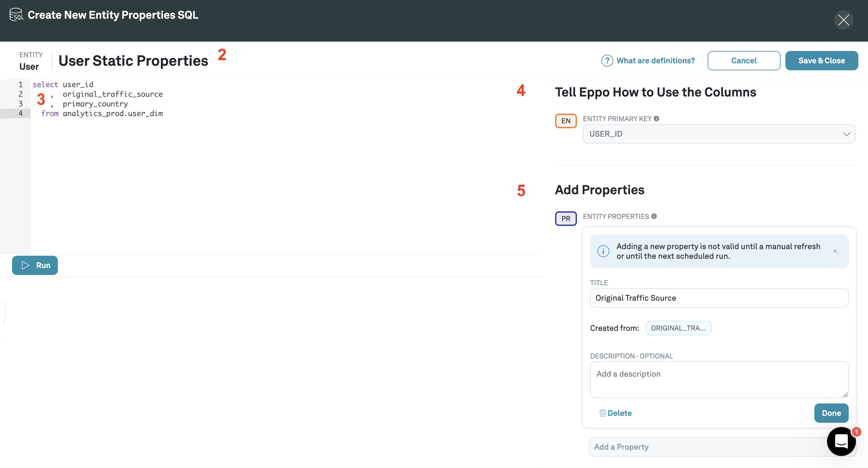Click Done to confirm property
868x468 pixels.
(x=831, y=413)
